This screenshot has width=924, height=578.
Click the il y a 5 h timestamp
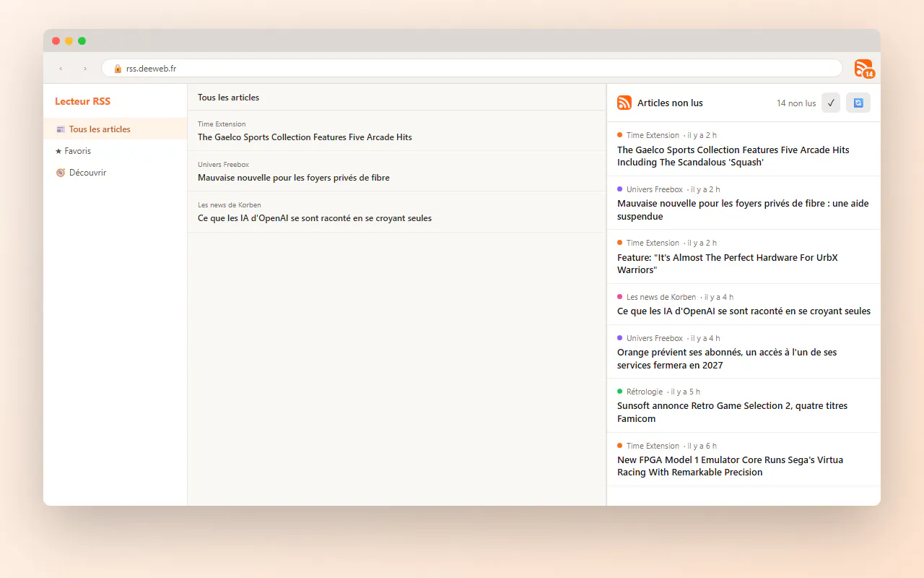[x=686, y=392]
